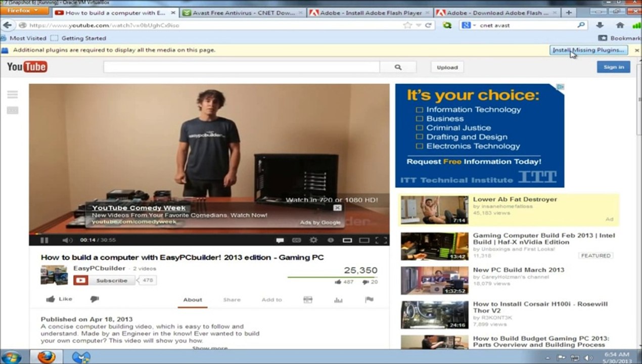Open video statistics bar chart icon
The image size is (642, 364).
(338, 300)
